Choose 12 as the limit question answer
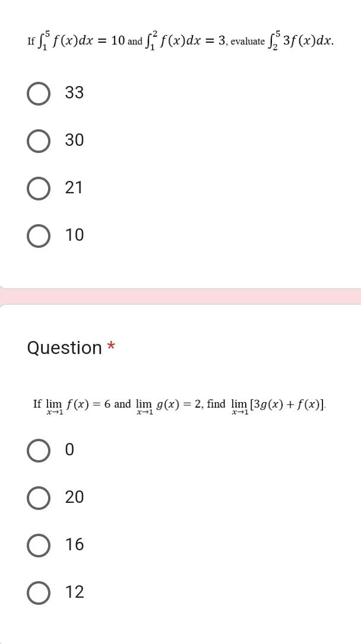361x644 pixels. coord(39,592)
